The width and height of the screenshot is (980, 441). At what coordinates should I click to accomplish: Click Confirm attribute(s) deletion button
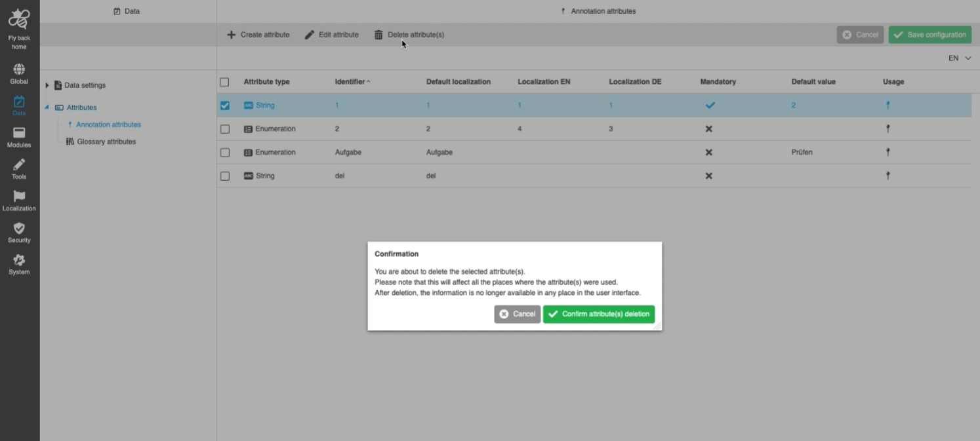[x=599, y=314]
